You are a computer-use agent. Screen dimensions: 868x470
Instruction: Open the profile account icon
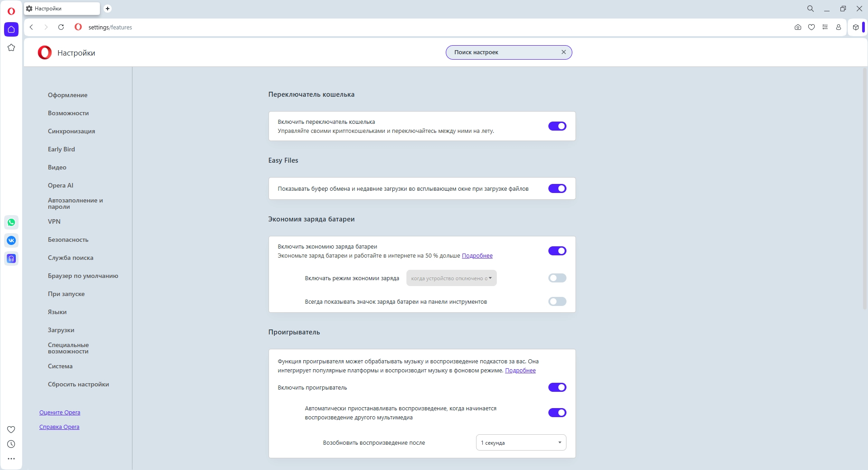coord(839,27)
